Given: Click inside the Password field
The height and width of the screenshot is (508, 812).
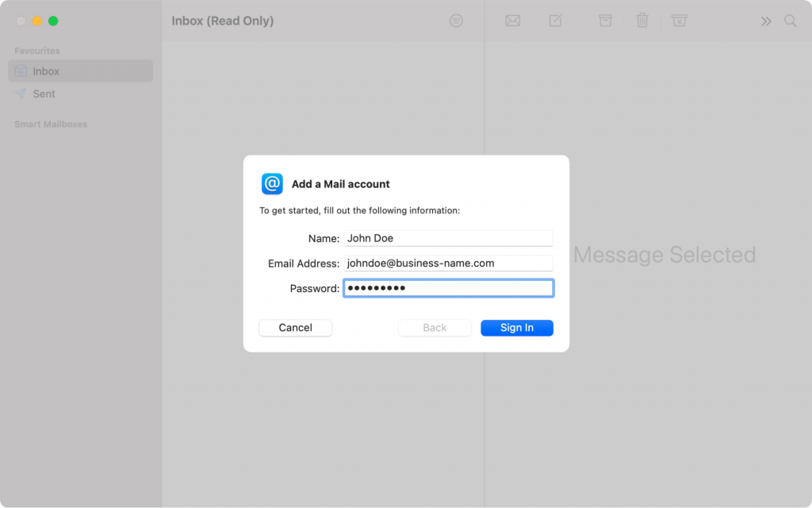Looking at the screenshot, I should pyautogui.click(x=448, y=287).
